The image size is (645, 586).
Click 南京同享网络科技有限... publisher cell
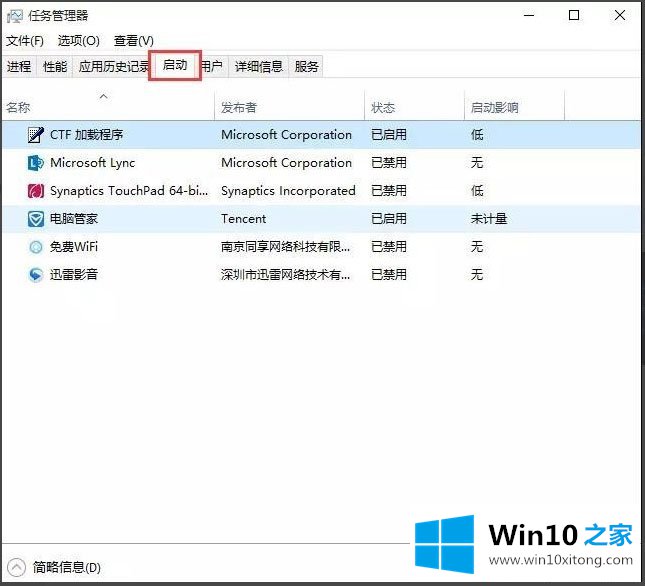[285, 247]
